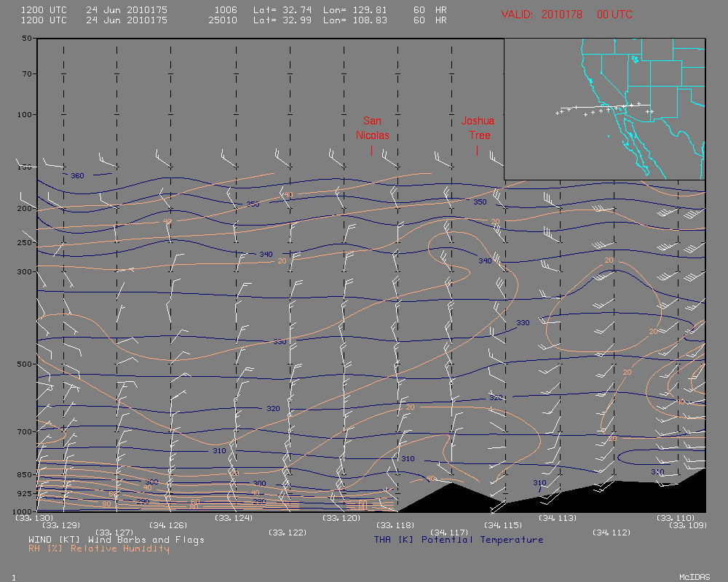Select the WIND [KT] Wind Barbs and Flags legend
The image size is (728, 582).
(116, 540)
